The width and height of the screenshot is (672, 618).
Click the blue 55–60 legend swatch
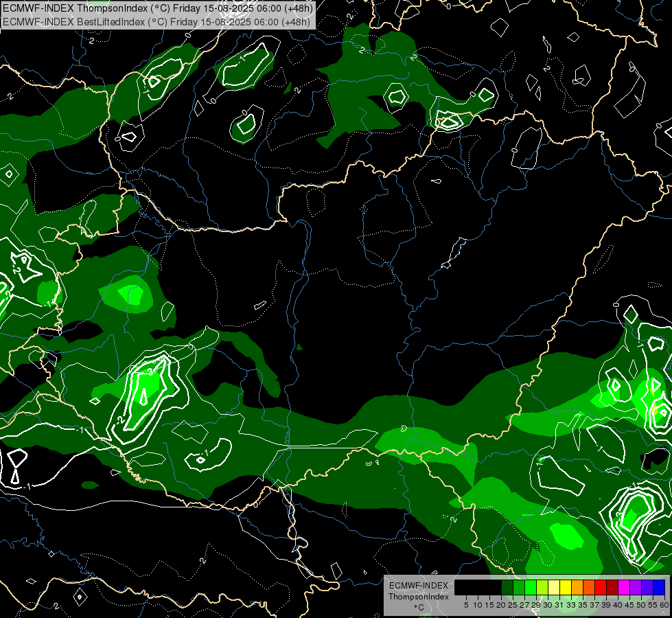[x=659, y=587]
